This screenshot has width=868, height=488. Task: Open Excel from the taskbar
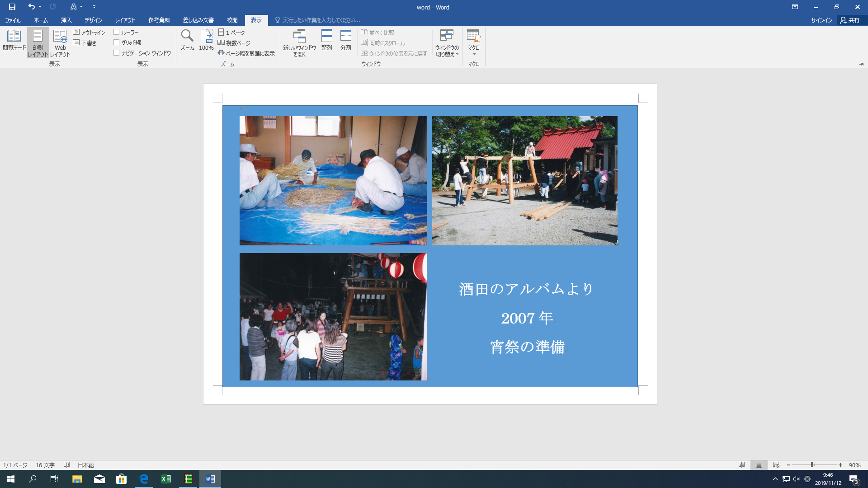pyautogui.click(x=166, y=479)
